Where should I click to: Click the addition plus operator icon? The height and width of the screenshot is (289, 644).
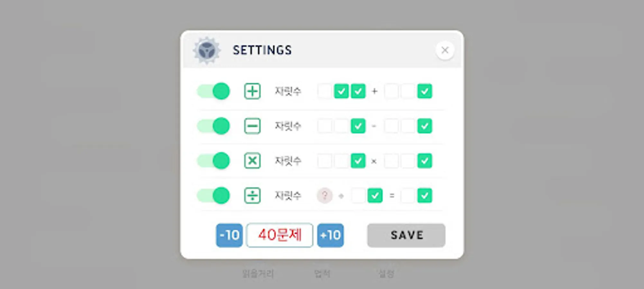tap(252, 91)
